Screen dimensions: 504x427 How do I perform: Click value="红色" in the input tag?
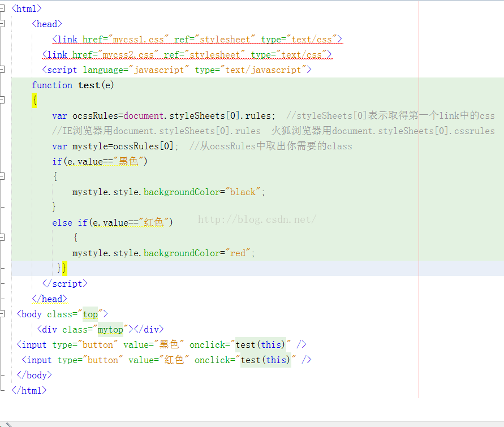coord(159,360)
